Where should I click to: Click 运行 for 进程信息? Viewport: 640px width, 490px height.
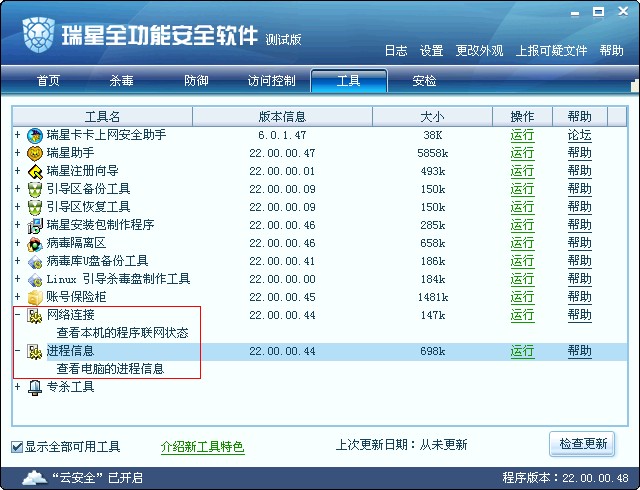[x=522, y=351]
